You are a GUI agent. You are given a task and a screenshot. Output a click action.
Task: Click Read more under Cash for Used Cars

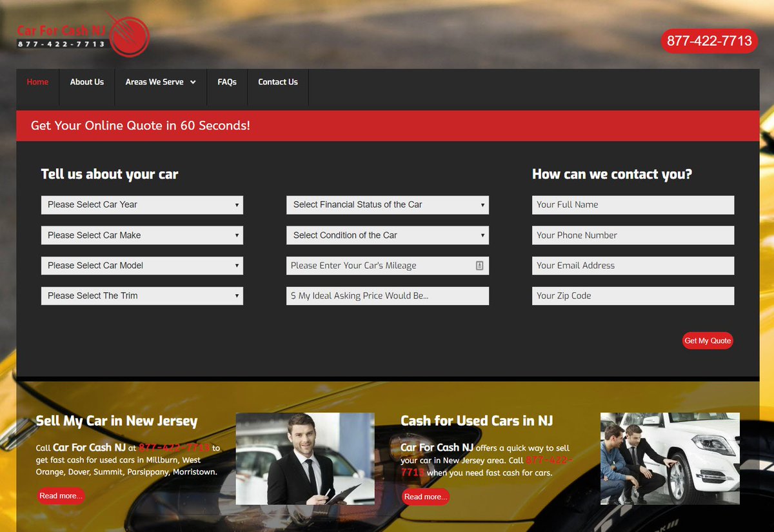(x=426, y=497)
